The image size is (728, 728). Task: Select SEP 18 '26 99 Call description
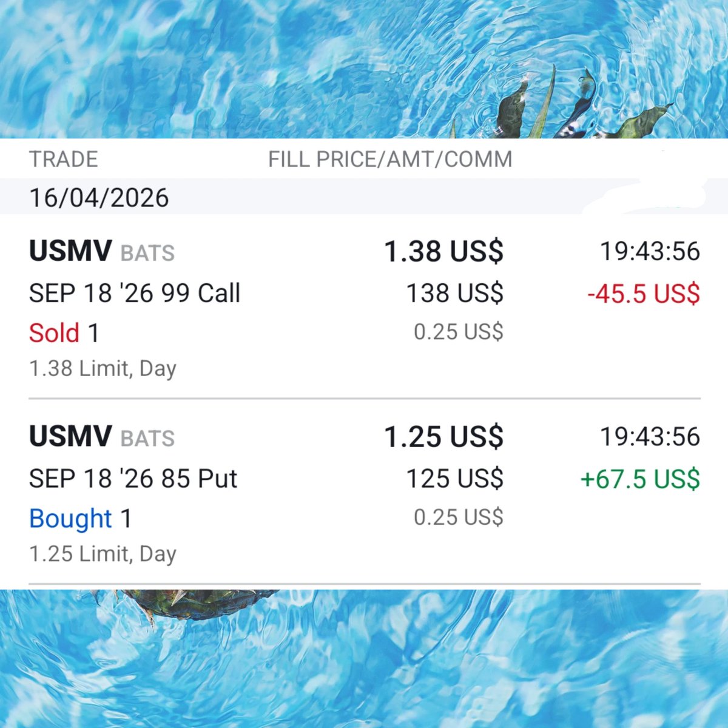click(x=135, y=293)
